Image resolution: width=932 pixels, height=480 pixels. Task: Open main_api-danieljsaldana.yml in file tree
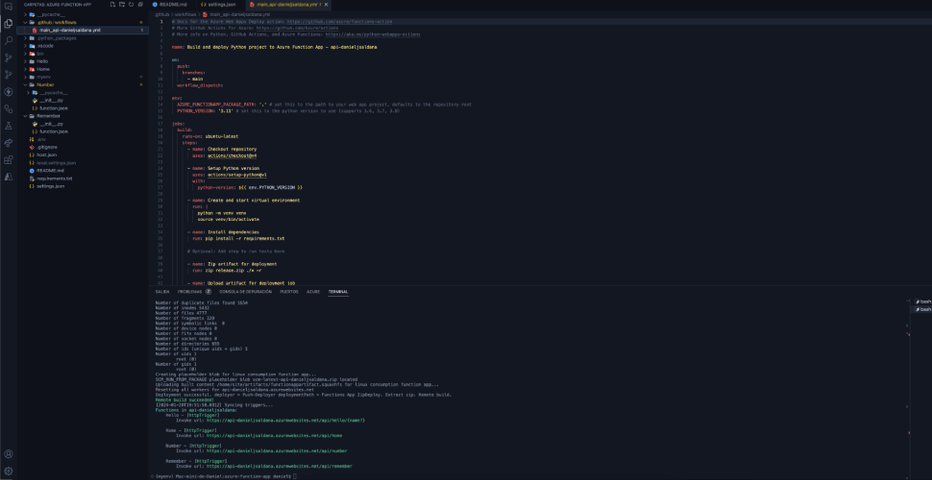click(x=83, y=30)
